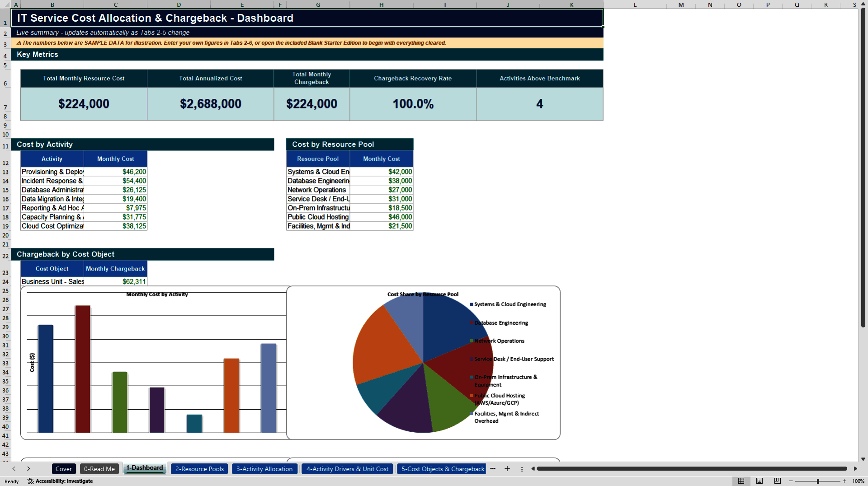The width and height of the screenshot is (868, 486).
Task: Click horizontal scrollbar right arrow
Action: tap(855, 469)
